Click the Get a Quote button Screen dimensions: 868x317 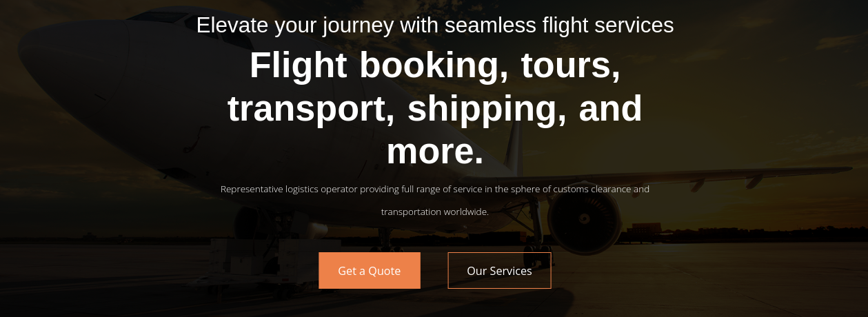(369, 271)
